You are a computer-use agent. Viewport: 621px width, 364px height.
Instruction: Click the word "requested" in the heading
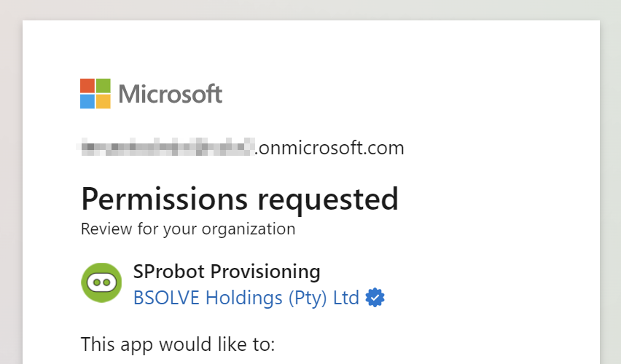coord(328,200)
